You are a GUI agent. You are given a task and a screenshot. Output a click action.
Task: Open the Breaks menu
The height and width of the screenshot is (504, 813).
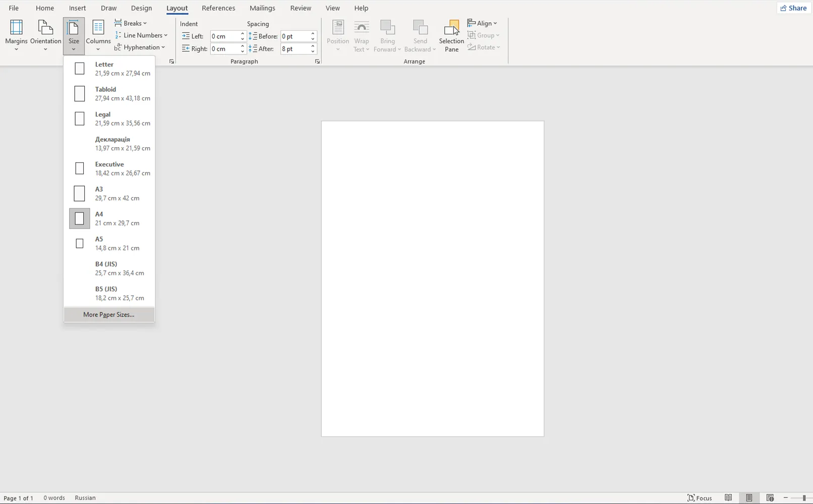(x=131, y=23)
